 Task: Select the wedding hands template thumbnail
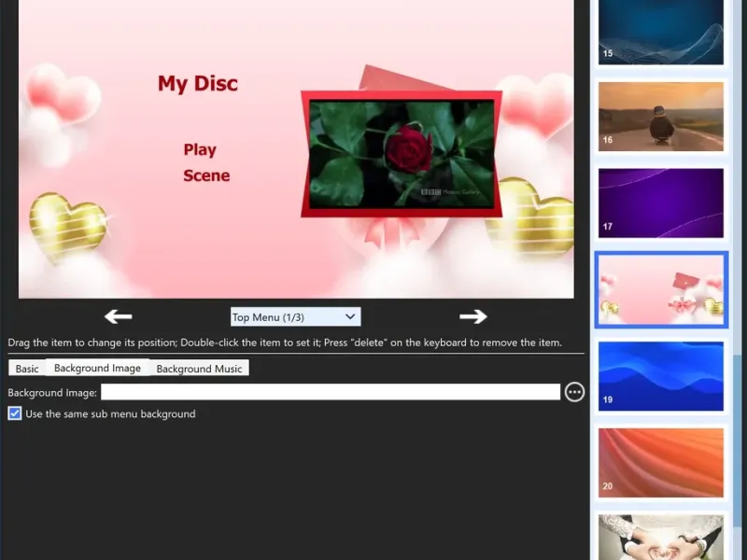click(661, 538)
